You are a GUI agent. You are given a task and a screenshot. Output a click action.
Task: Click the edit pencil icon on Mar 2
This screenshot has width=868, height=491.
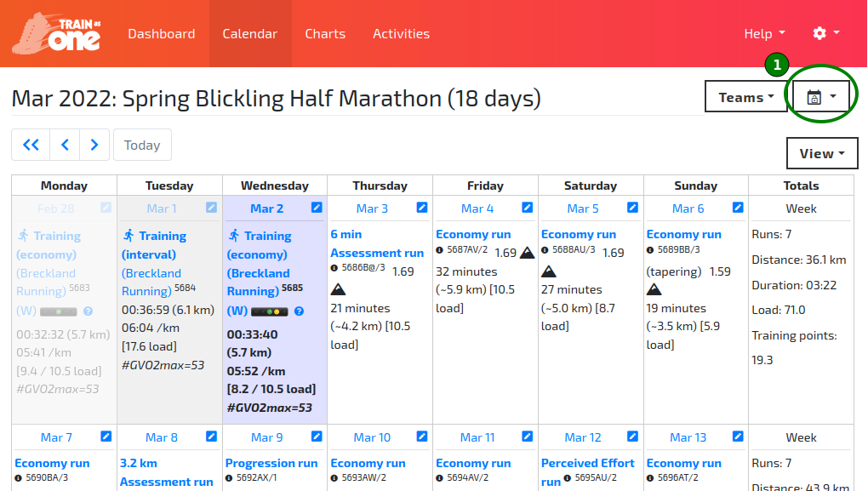click(316, 207)
